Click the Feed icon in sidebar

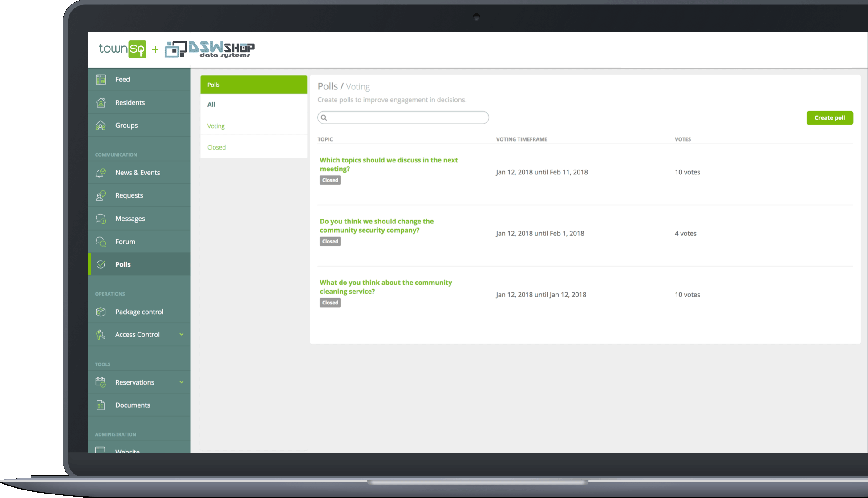[101, 79]
